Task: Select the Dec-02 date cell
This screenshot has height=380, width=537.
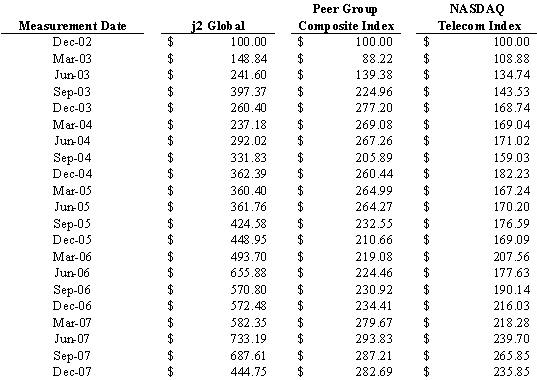Action: point(72,42)
